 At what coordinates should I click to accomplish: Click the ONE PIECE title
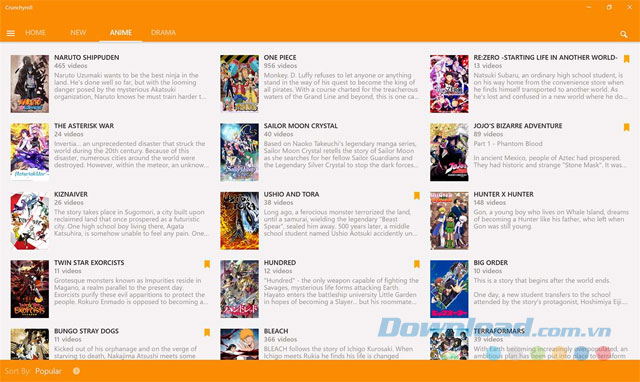[x=280, y=58]
